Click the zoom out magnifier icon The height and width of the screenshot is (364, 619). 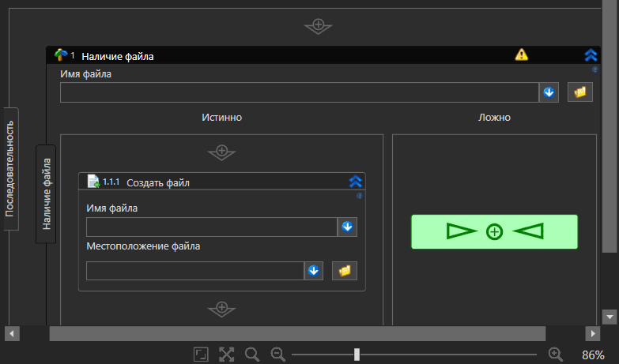click(278, 355)
